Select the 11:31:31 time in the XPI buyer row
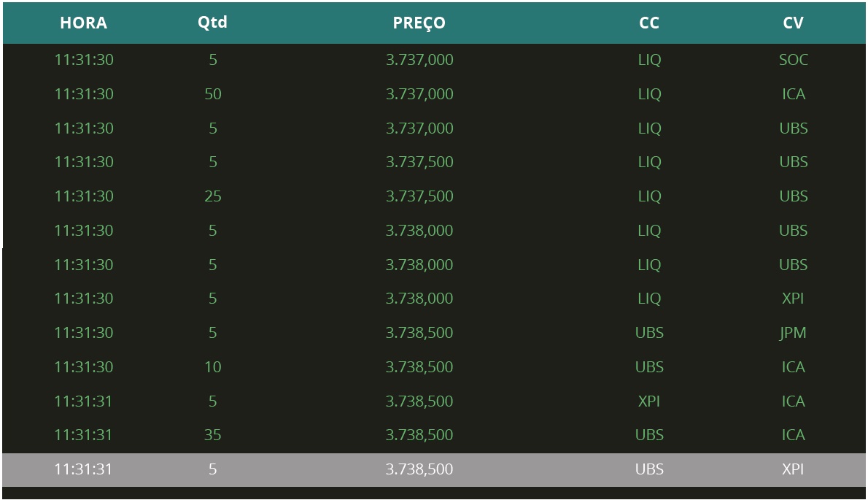Screen dimensions: 868x500 (84, 401)
